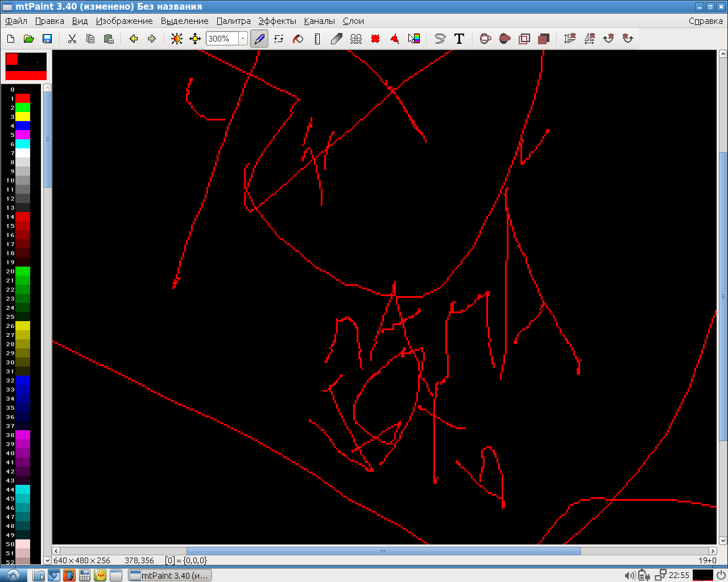Select the Make Selection tool
The height and width of the screenshot is (582, 728).
375,39
